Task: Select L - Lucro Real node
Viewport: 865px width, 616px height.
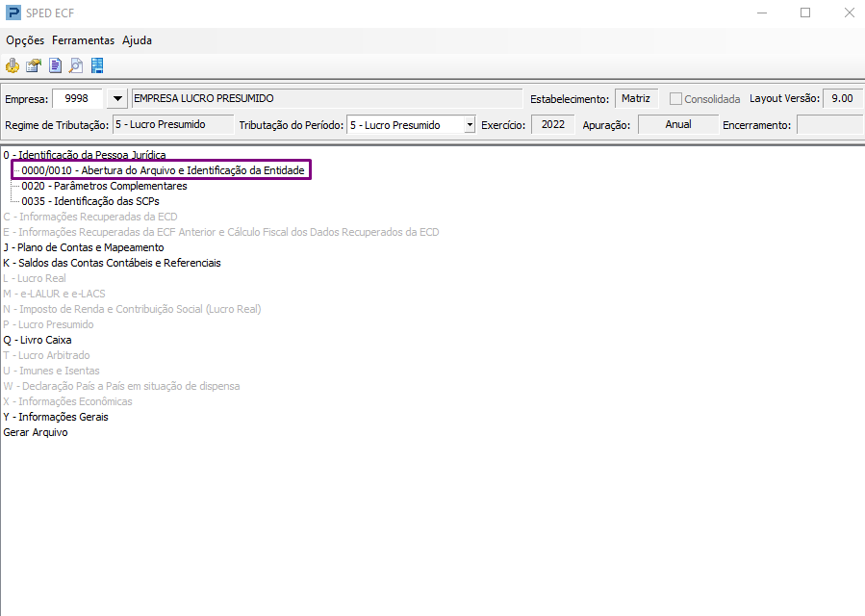Action: pyautogui.click(x=35, y=279)
